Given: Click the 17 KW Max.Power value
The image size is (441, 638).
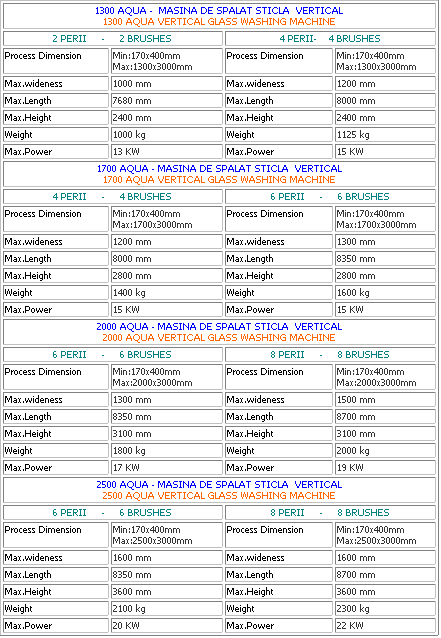Looking at the screenshot, I should pos(167,468).
